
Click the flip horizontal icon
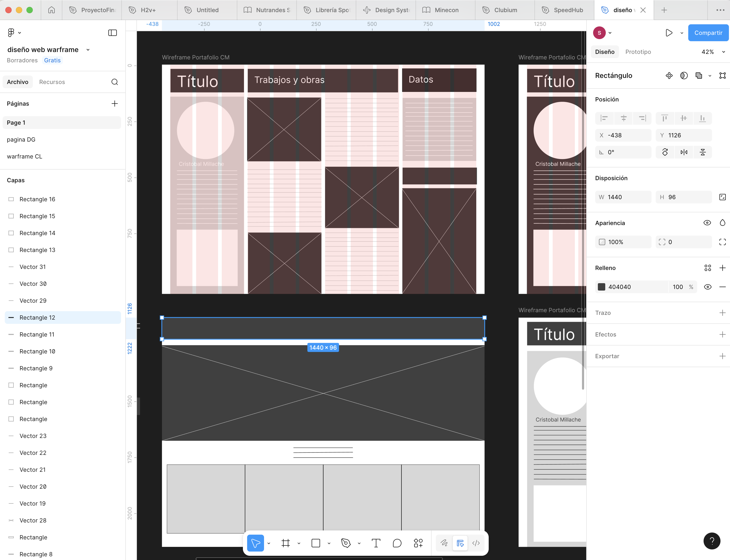coord(684,152)
